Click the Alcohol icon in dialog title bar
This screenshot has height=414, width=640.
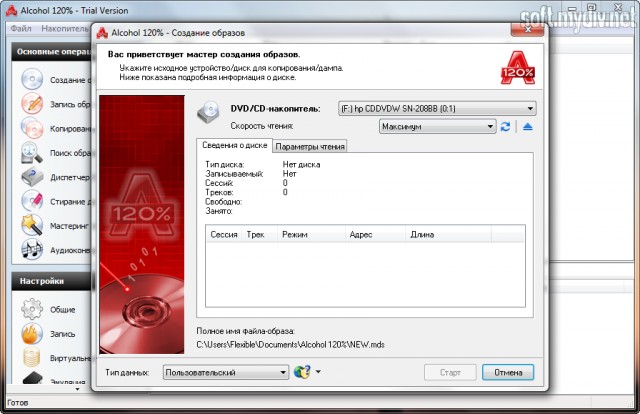click(102, 33)
